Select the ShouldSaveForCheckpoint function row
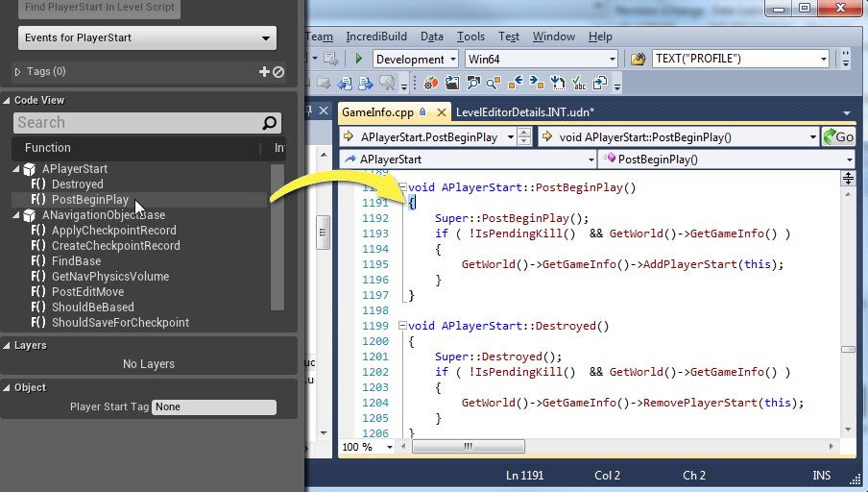 [x=139, y=323]
